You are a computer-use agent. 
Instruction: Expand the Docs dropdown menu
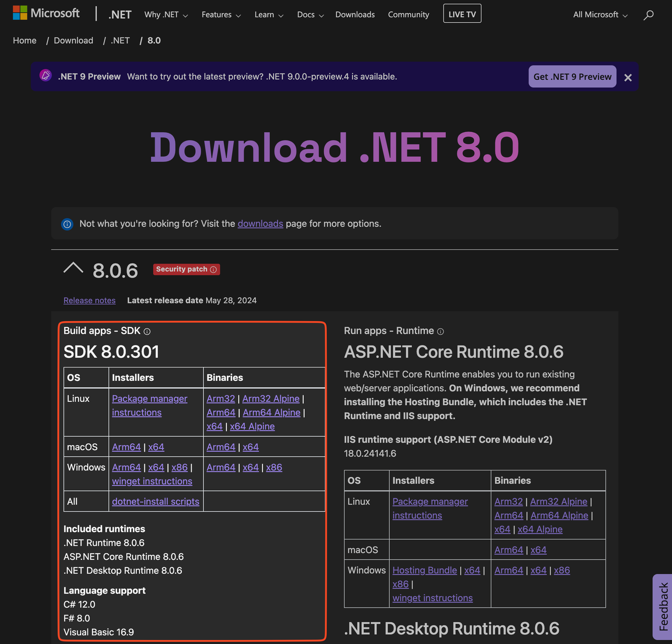[310, 14]
